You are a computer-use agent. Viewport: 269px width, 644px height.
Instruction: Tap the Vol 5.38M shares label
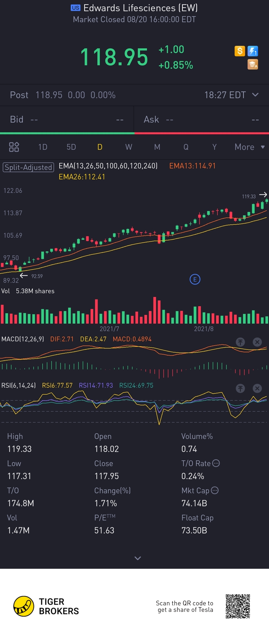pos(28,291)
